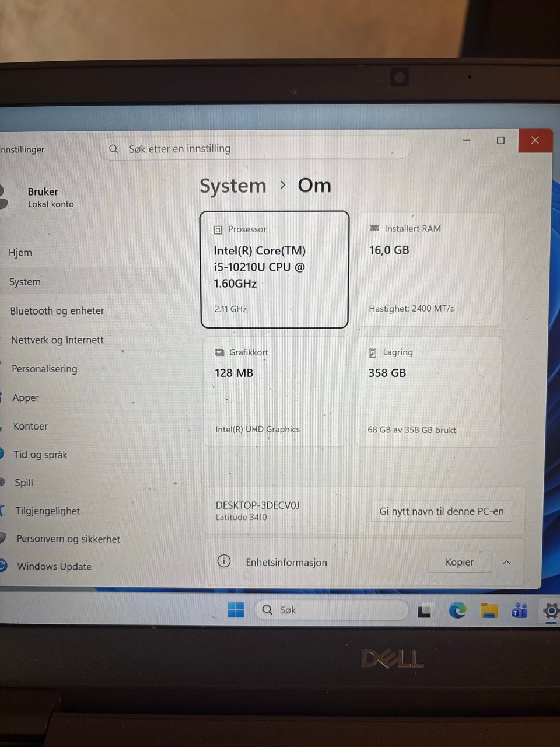Click the Enhetsinformasjon heading text

click(286, 563)
